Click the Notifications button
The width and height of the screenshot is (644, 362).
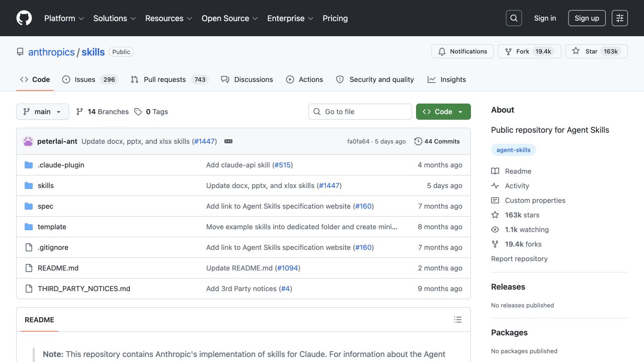(x=462, y=51)
